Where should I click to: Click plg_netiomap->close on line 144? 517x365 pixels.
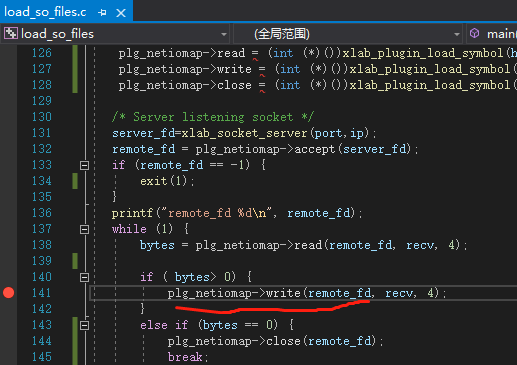tap(234, 341)
